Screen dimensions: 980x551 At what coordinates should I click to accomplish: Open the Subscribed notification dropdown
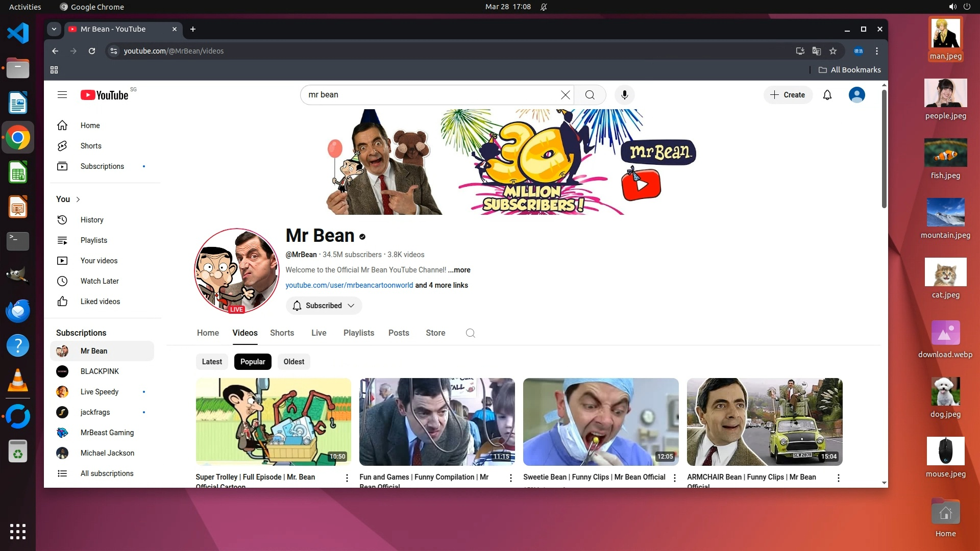pos(324,306)
